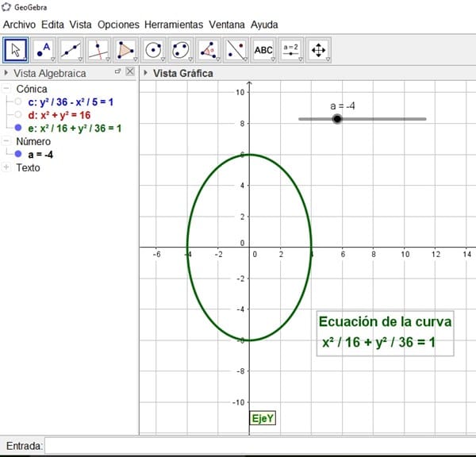The height and width of the screenshot is (457, 476).
Task: Click the slider a handle
Action: click(338, 119)
